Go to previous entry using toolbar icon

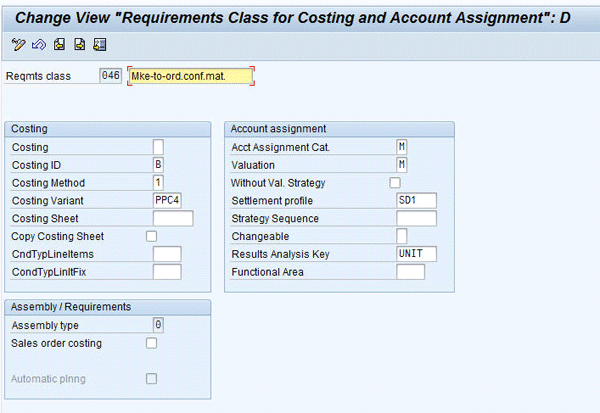coord(60,44)
